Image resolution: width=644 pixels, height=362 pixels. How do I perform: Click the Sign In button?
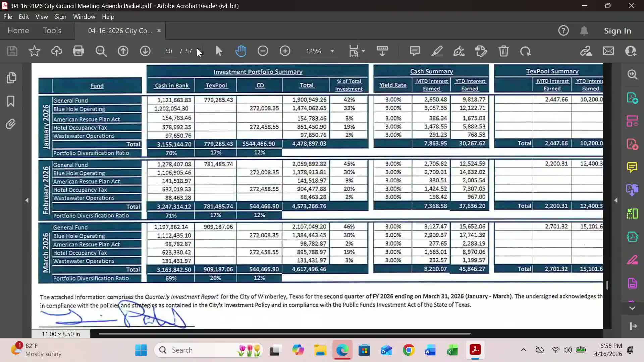tap(617, 31)
